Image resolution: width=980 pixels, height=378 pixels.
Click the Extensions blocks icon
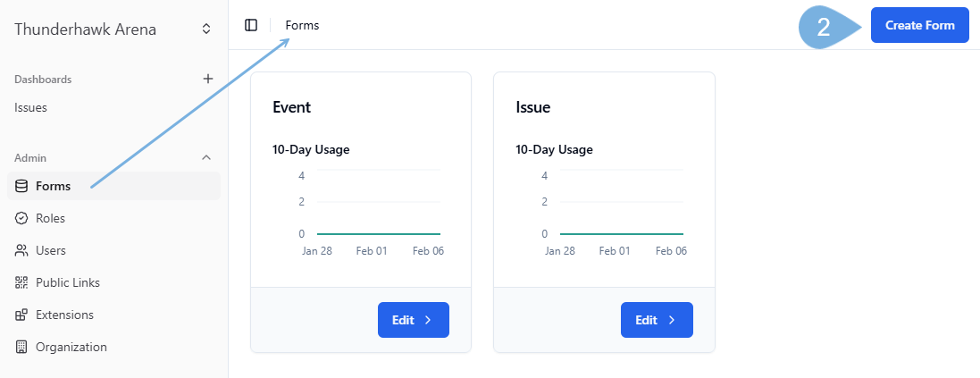21,315
